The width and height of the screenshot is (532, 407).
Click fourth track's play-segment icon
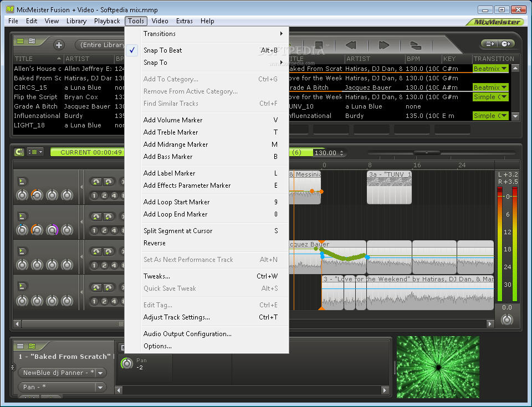pyautogui.click(x=22, y=286)
